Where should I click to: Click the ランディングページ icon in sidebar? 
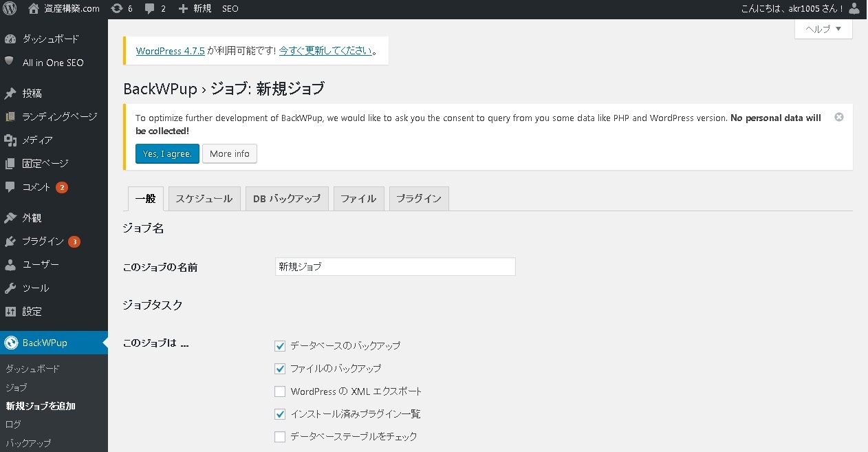(x=10, y=117)
